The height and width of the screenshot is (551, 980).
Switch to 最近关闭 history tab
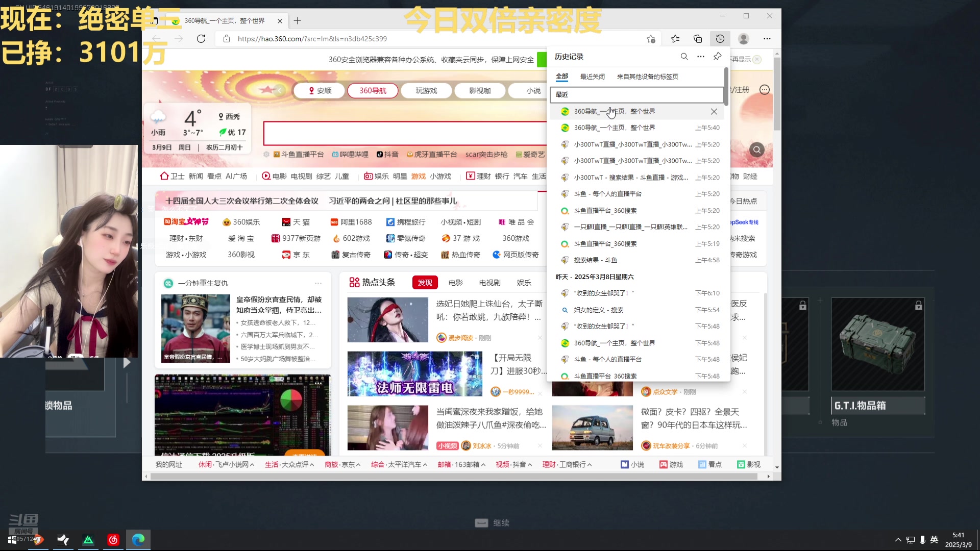[x=593, y=77]
